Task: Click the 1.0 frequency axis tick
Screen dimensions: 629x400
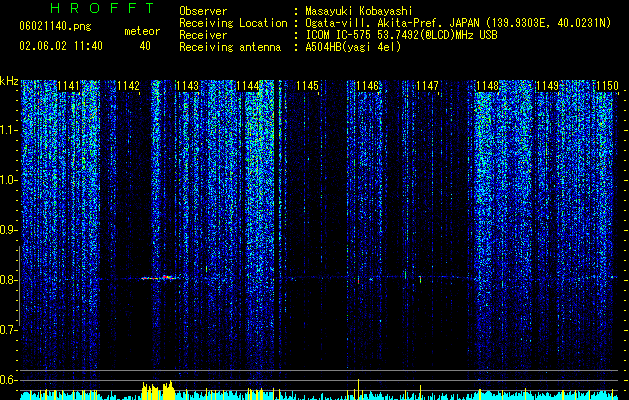Action: tap(9, 180)
